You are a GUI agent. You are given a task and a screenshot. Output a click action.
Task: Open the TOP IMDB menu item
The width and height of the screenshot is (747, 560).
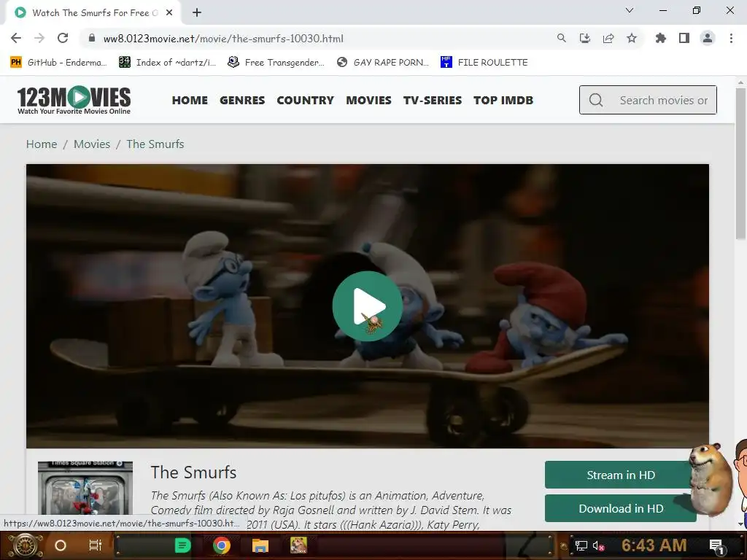(x=503, y=101)
